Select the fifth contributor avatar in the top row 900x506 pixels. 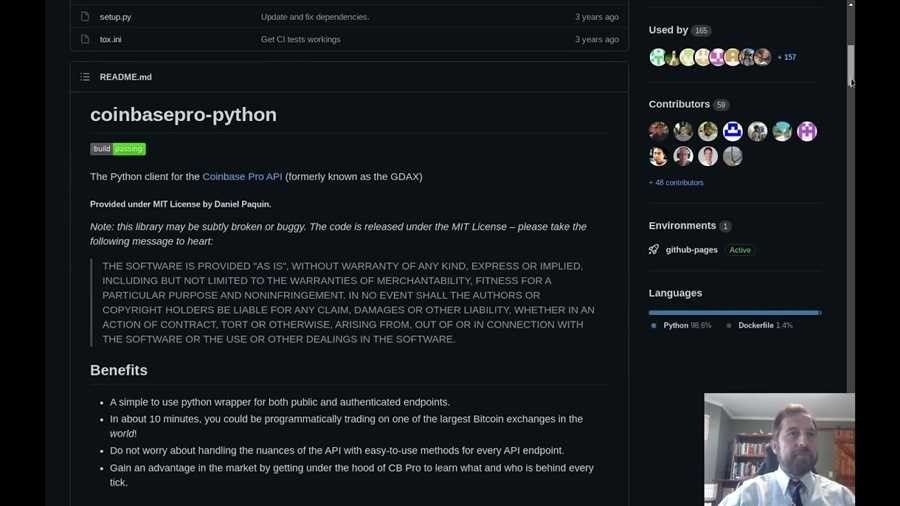click(757, 131)
